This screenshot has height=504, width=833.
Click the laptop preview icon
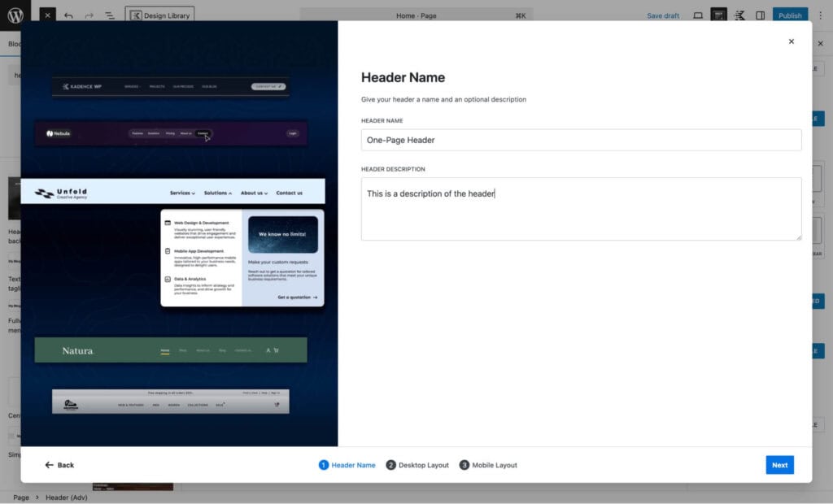[x=697, y=15]
